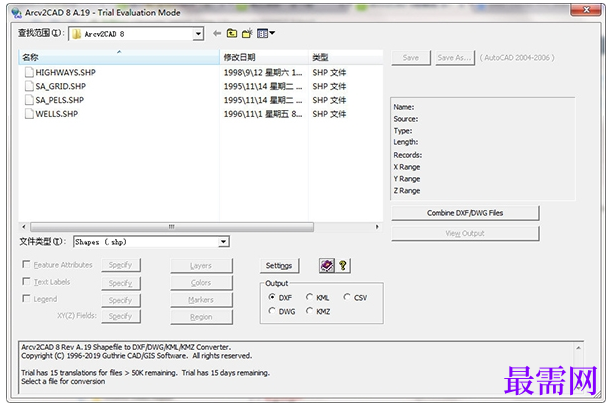The image size is (616, 412).
Task: Click the Layers button
Action: tap(201, 266)
